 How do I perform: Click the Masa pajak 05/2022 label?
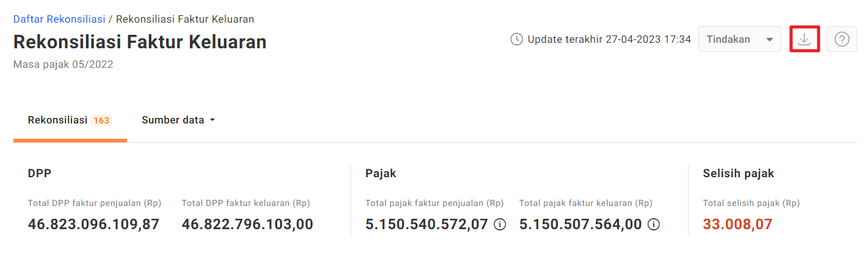(63, 64)
